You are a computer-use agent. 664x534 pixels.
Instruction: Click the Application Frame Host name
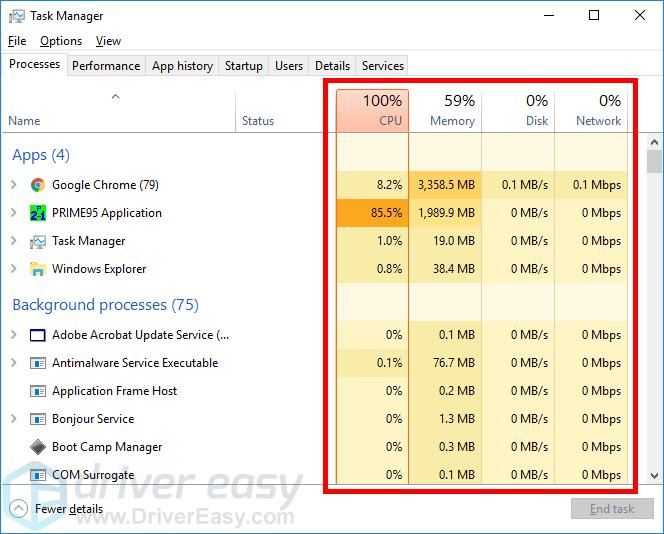coord(114,391)
